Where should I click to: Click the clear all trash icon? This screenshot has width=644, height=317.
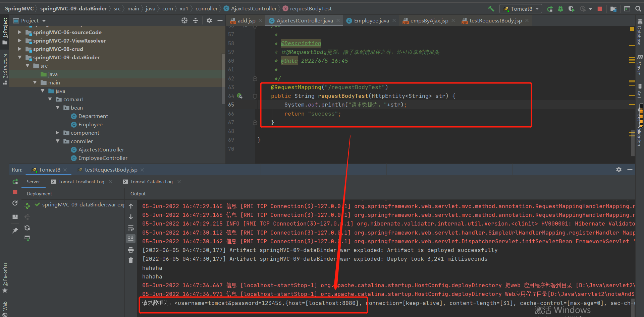click(x=131, y=260)
